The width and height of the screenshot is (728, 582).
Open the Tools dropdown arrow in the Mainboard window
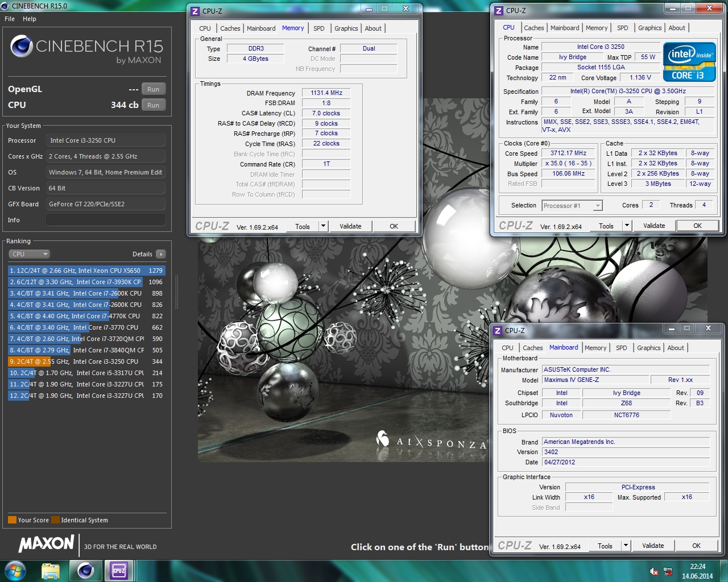coord(626,546)
